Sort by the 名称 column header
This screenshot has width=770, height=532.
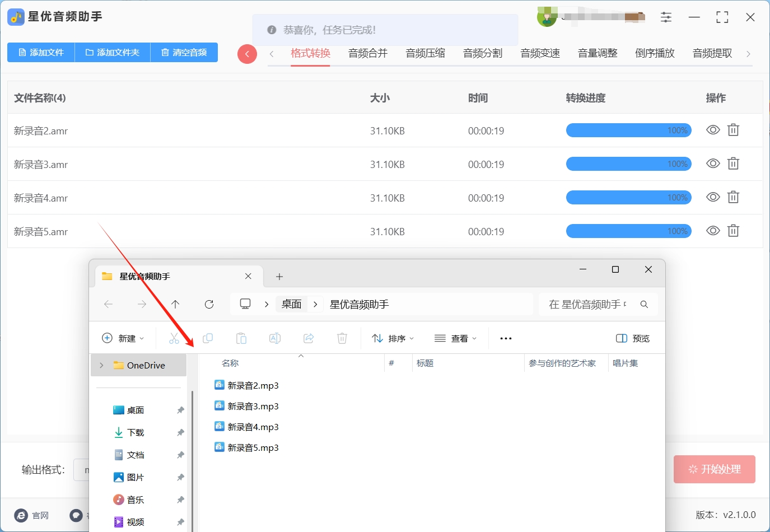pyautogui.click(x=230, y=363)
